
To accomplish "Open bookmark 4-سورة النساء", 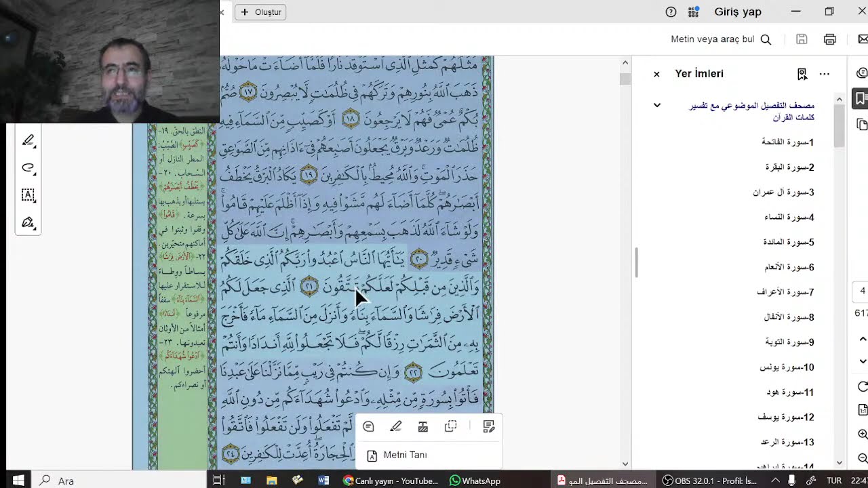I will [x=789, y=218].
